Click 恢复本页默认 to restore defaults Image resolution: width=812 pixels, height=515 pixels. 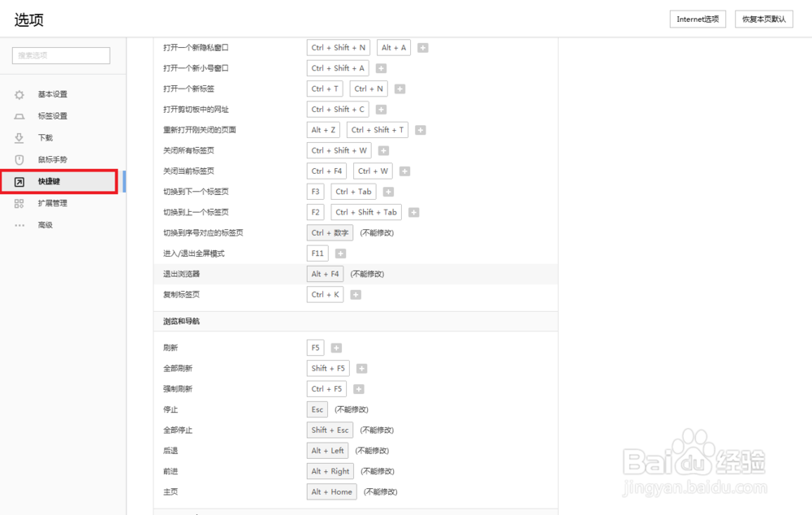763,19
